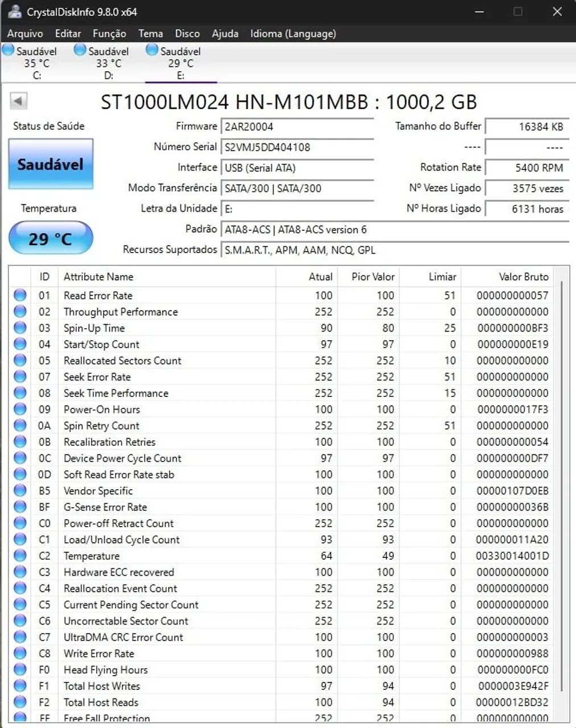Open the Disco menu
Screen dimensions: 576x728
pyautogui.click(x=187, y=34)
